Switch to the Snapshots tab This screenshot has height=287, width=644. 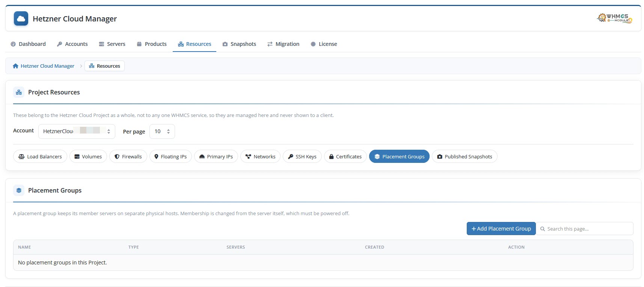[239, 44]
